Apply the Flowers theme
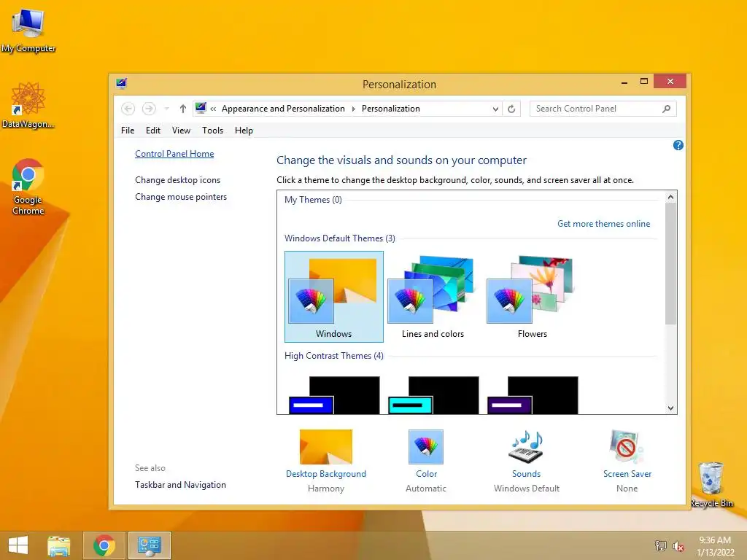 tap(532, 297)
